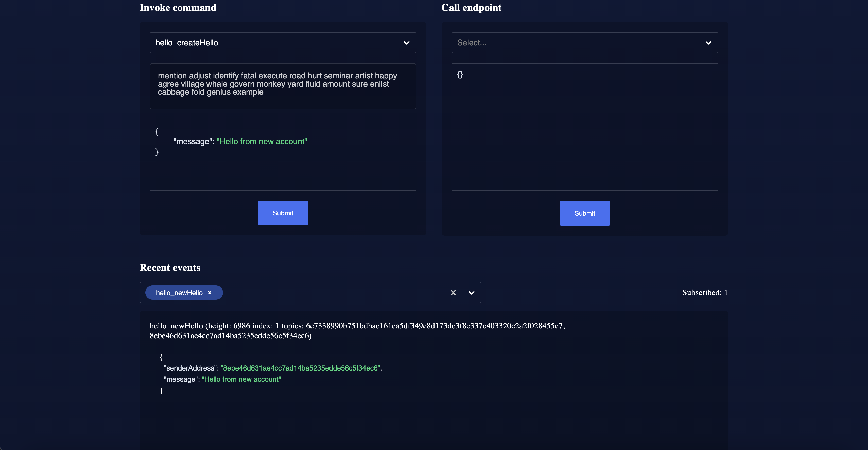The width and height of the screenshot is (868, 450).
Task: Open the hello_createHello command dropdown arrow
Action: (x=406, y=43)
